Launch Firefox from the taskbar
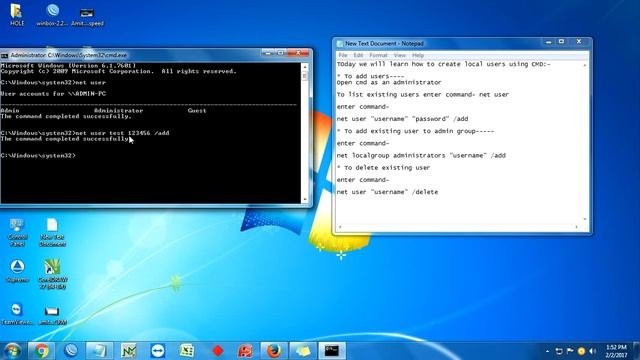This screenshot has height=360, width=640. click(x=274, y=351)
